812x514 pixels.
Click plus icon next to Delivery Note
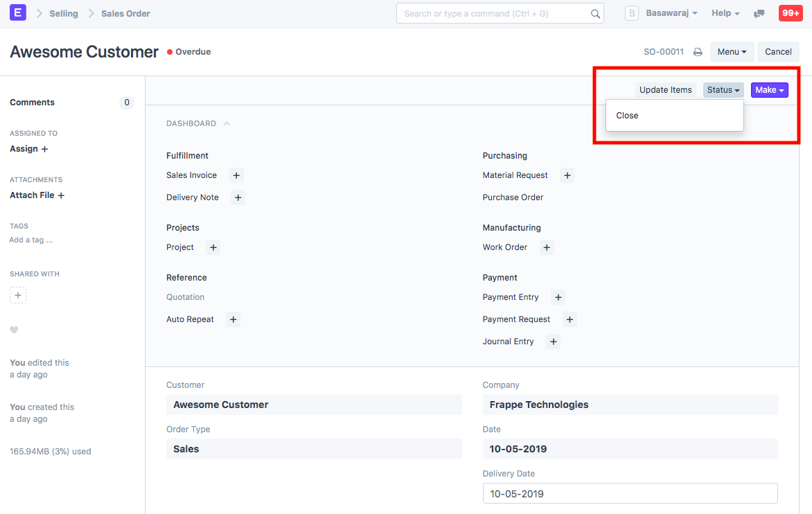[x=238, y=197]
